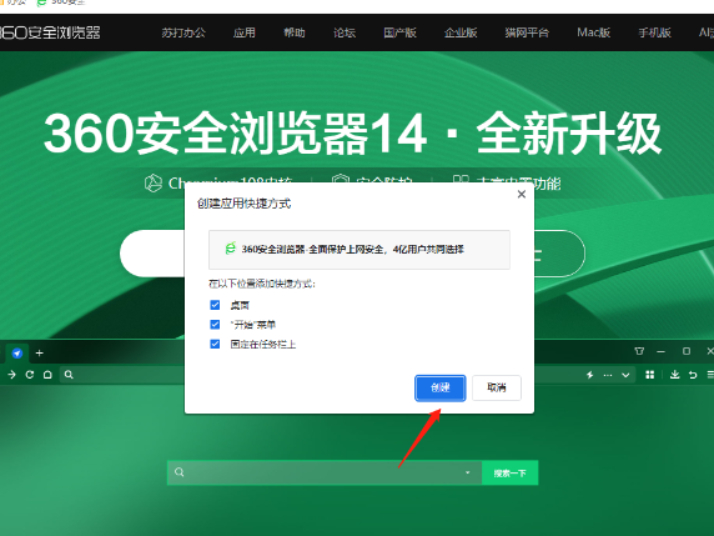This screenshot has height=536, width=714.
Task: Click the 取消 button in shortcut dialog
Action: 496,388
